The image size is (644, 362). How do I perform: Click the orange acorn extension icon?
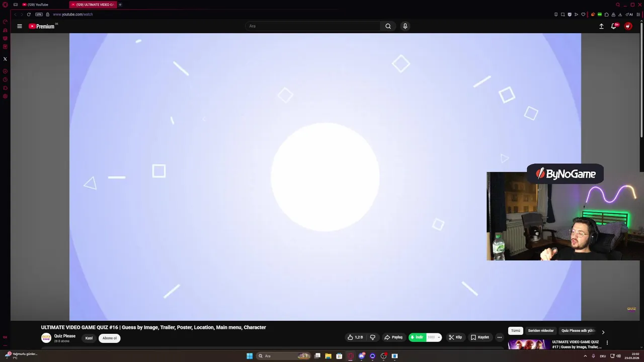point(593,14)
